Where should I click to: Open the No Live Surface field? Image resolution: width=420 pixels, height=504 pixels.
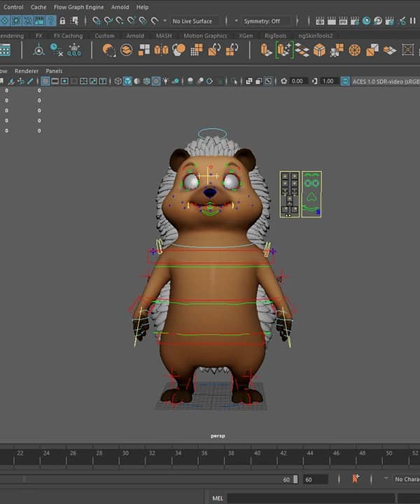tap(194, 21)
